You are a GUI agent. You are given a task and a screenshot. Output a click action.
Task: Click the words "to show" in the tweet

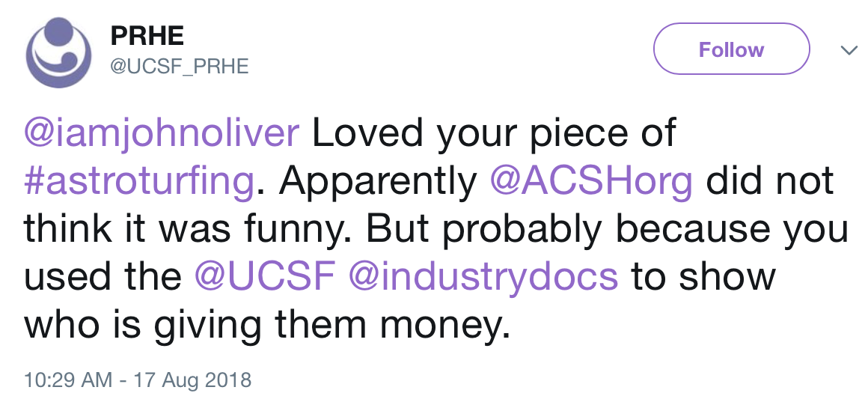[703, 276]
